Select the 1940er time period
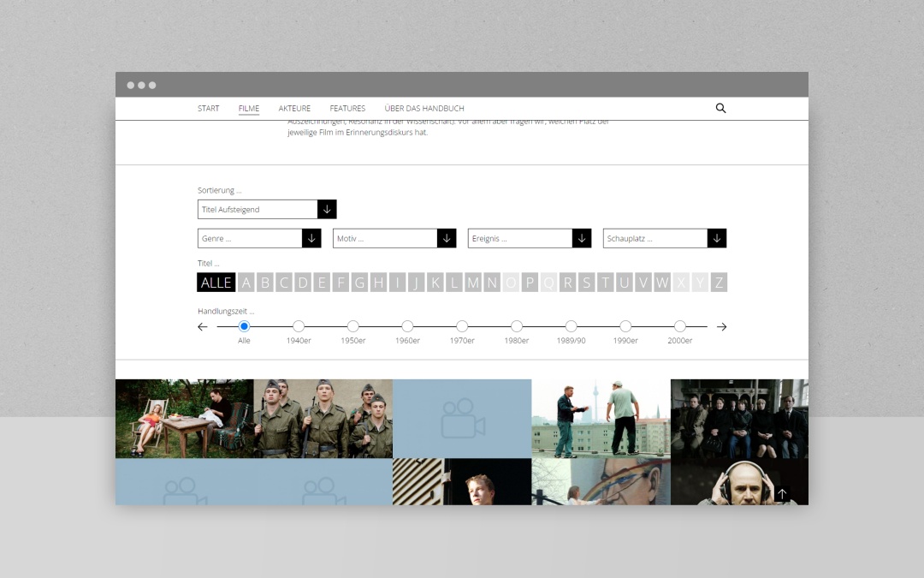 coord(299,326)
